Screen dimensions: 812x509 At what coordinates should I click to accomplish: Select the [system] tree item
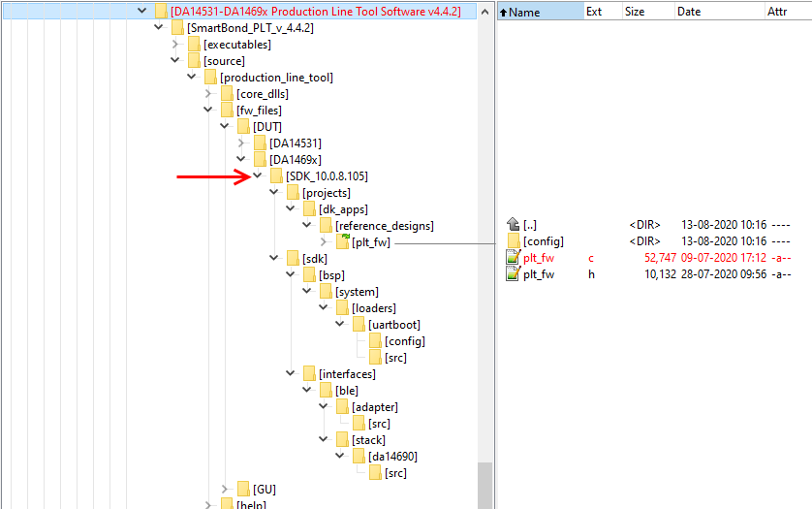point(357,292)
